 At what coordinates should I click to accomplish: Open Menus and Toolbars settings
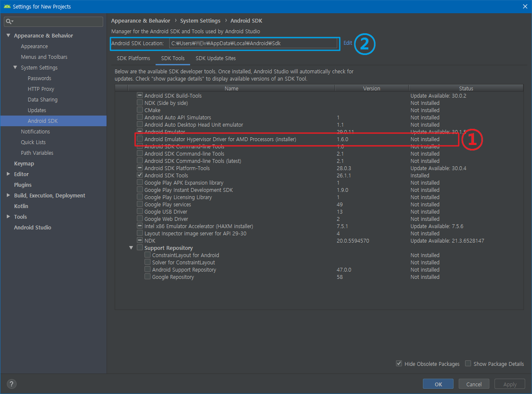pos(44,57)
